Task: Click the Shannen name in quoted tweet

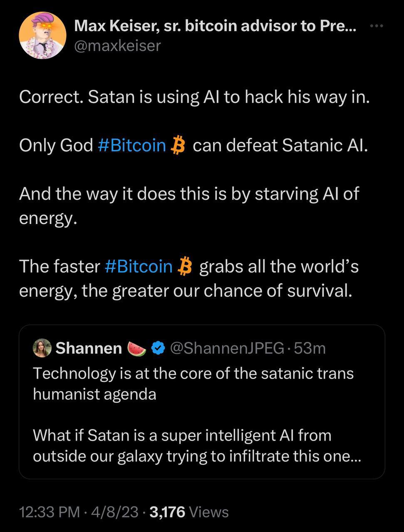Action: pyautogui.click(x=89, y=348)
